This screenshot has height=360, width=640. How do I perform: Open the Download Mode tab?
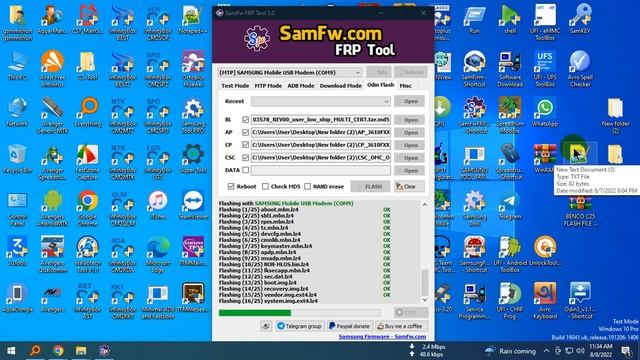tap(340, 86)
